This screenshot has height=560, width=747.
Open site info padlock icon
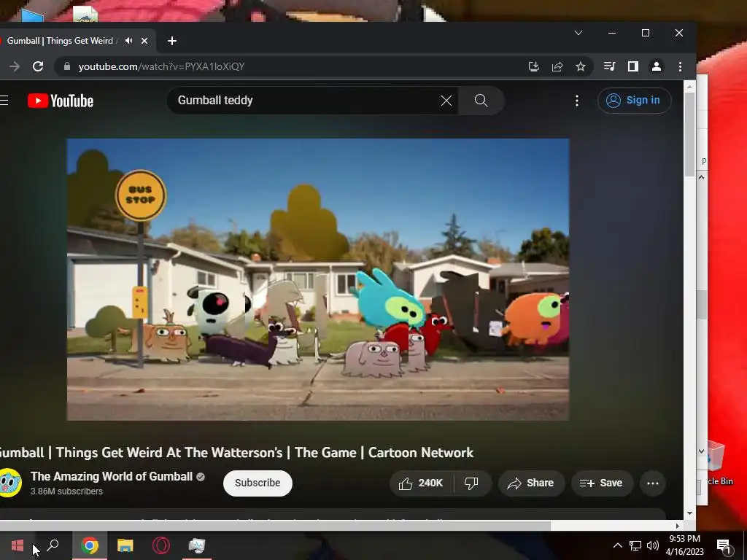[67, 66]
